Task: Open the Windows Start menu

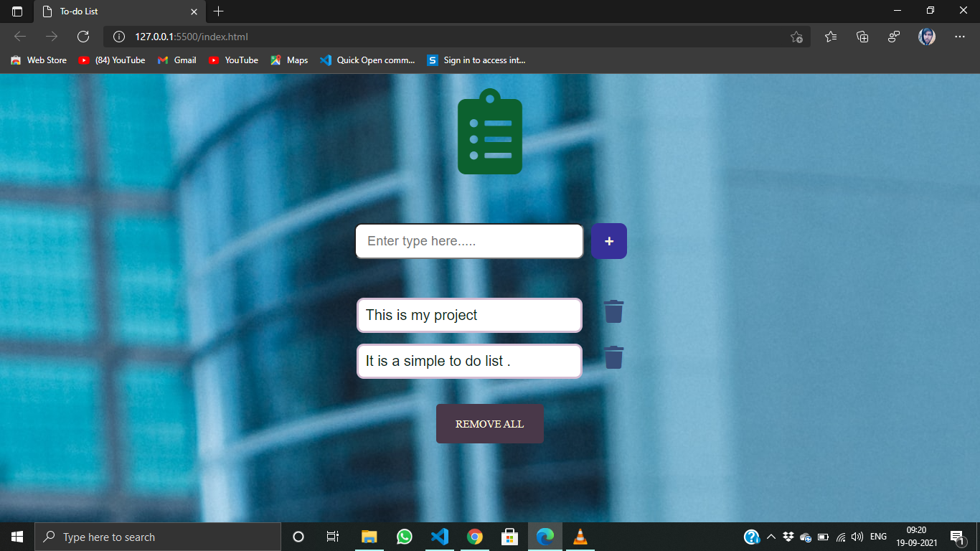Action: coord(17,537)
